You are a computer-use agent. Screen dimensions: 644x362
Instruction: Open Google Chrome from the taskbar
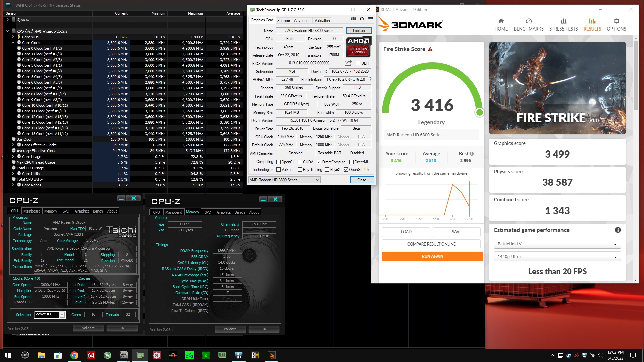pos(74,355)
